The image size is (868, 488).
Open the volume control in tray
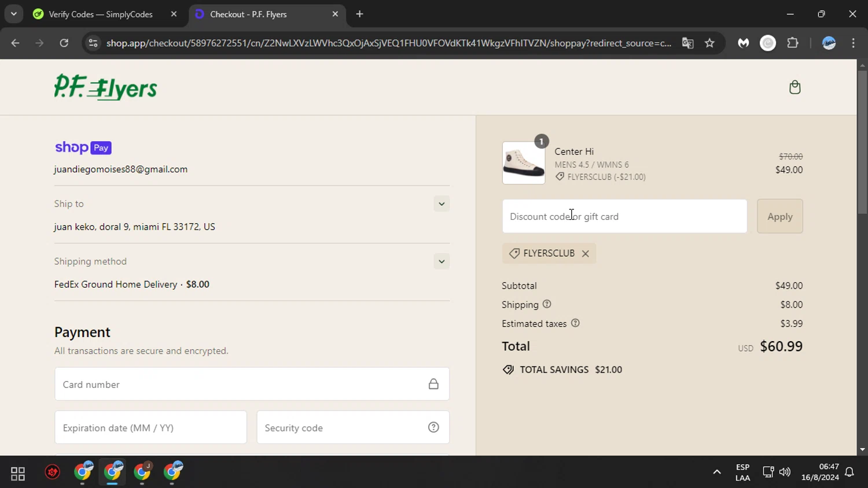(785, 472)
